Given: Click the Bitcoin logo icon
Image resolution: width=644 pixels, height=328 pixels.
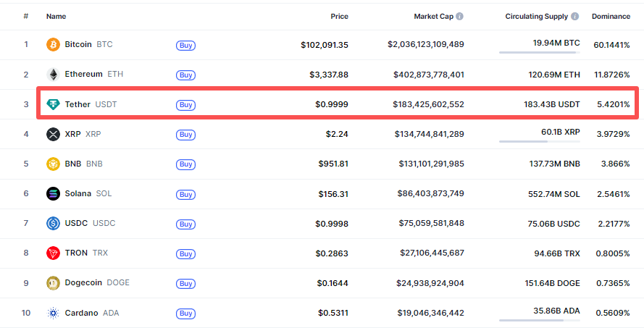Looking at the screenshot, I should pyautogui.click(x=53, y=45).
